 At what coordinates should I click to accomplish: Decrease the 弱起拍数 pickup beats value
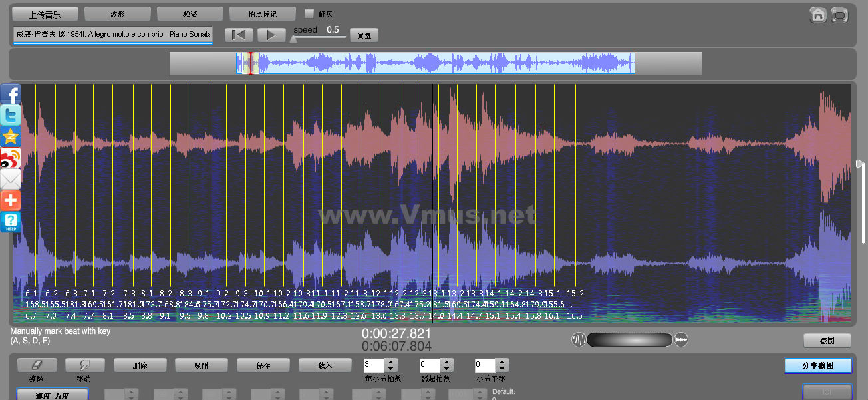[446, 369]
